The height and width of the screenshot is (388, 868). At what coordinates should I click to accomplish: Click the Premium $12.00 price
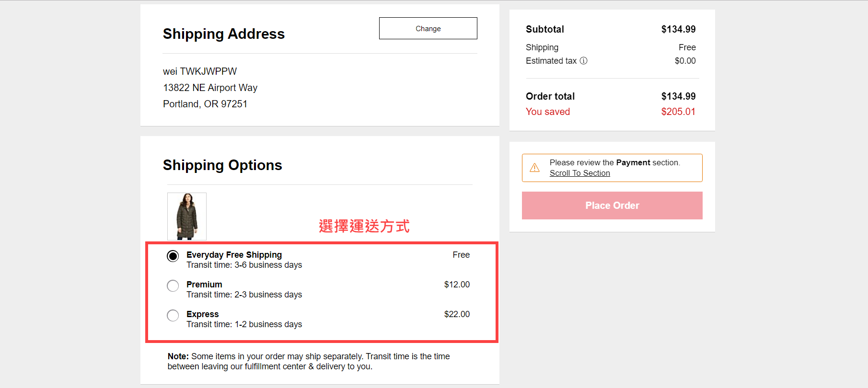coord(457,285)
